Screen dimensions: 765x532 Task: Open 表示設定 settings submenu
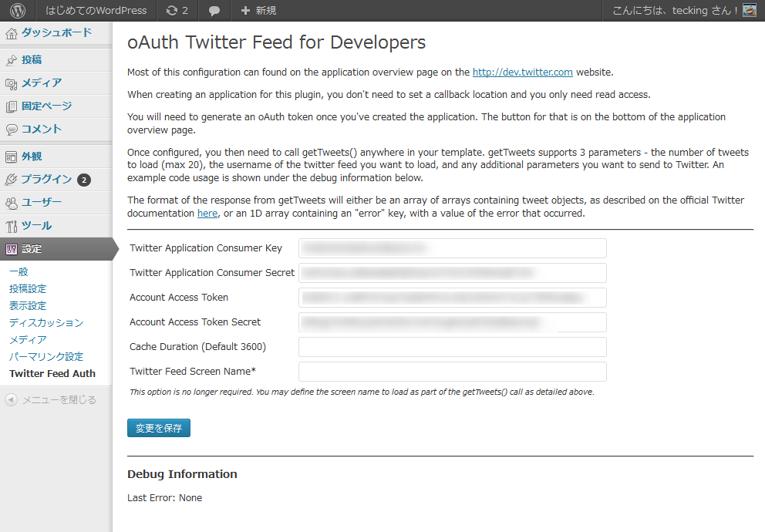(x=28, y=306)
